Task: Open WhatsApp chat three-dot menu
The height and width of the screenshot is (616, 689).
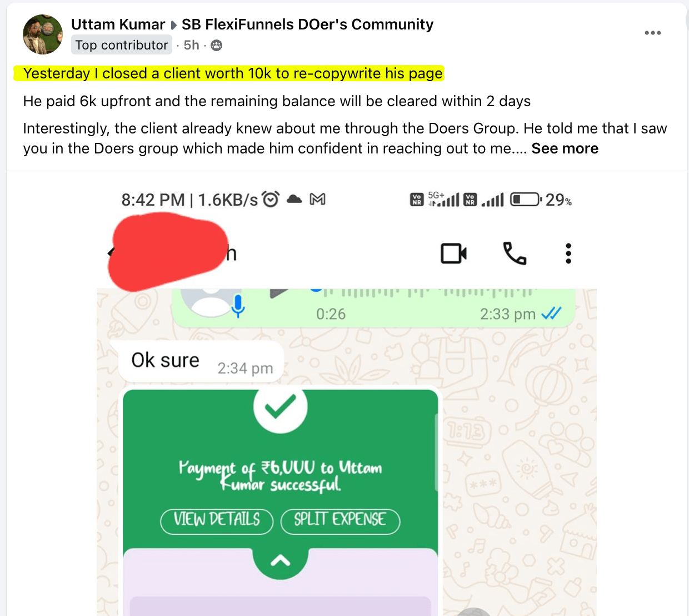Action: pyautogui.click(x=568, y=254)
